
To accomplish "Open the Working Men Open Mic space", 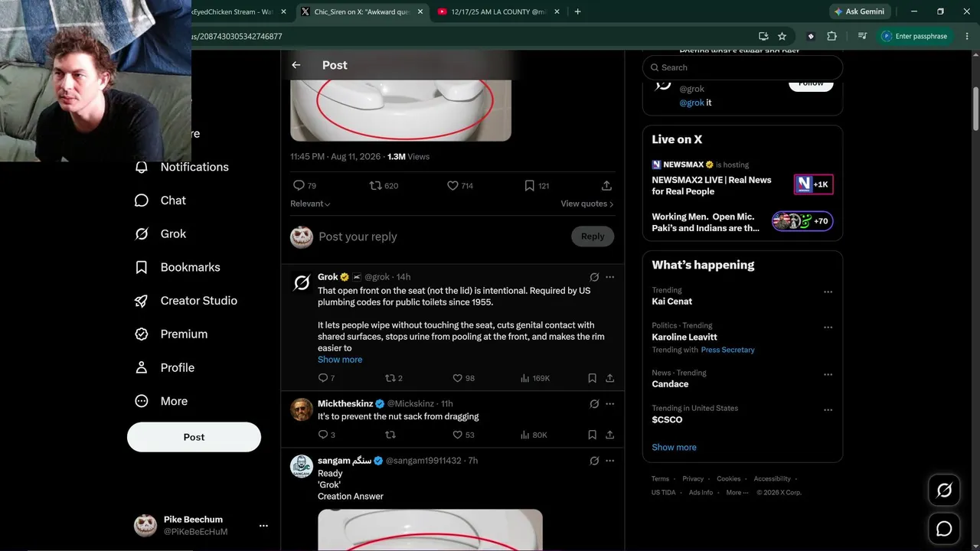I will (x=742, y=222).
